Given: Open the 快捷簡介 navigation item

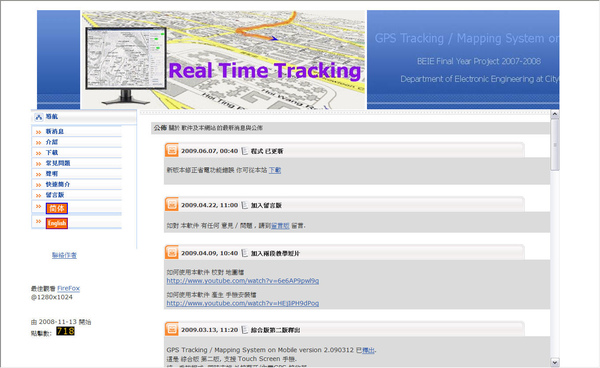Looking at the screenshot, I should click(58, 184).
